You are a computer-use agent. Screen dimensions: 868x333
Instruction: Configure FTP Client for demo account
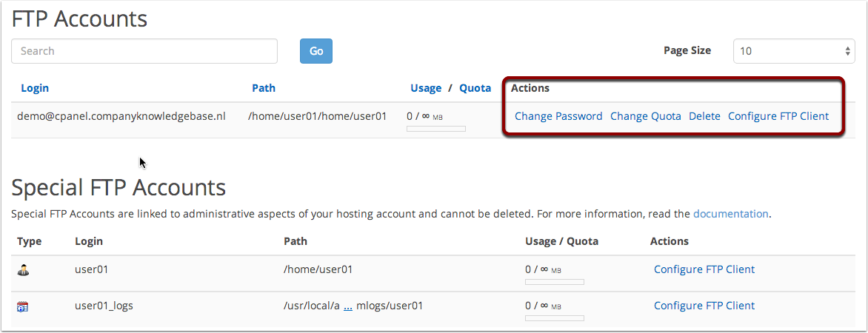click(778, 116)
